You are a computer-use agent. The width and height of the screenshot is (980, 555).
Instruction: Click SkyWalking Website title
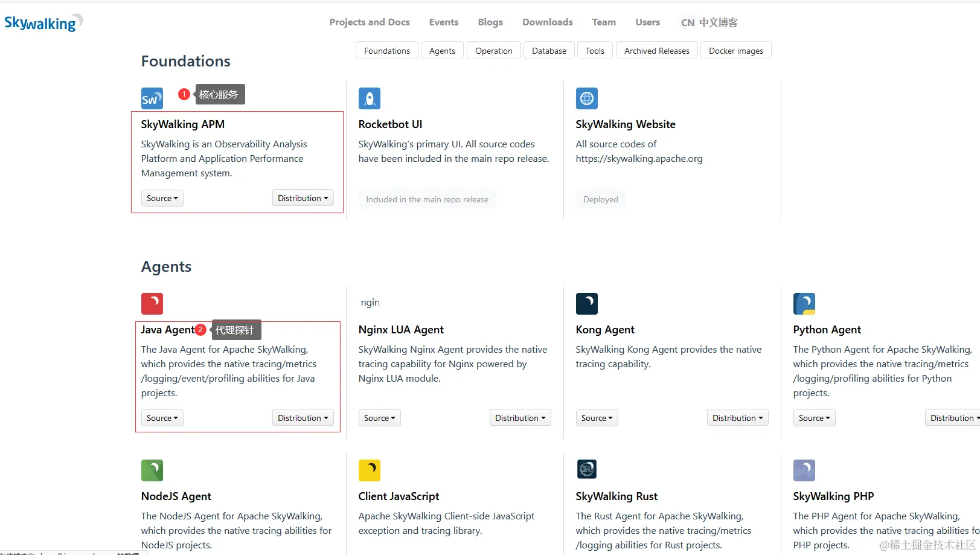coord(626,124)
